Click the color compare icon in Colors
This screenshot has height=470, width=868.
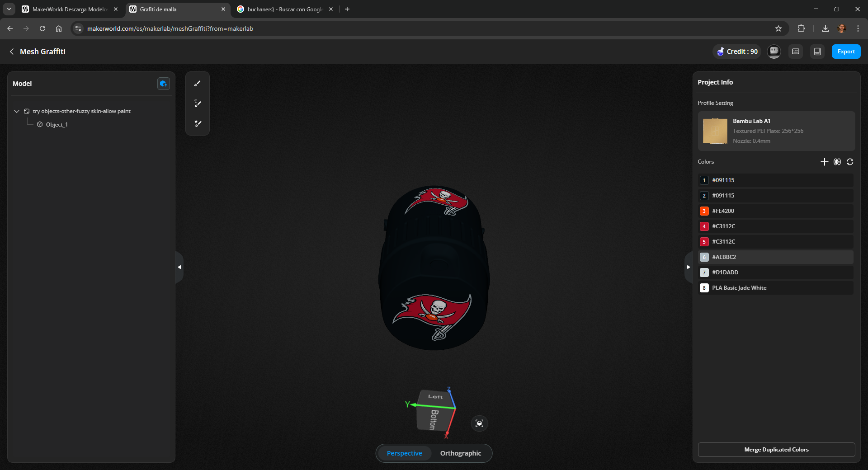point(837,162)
